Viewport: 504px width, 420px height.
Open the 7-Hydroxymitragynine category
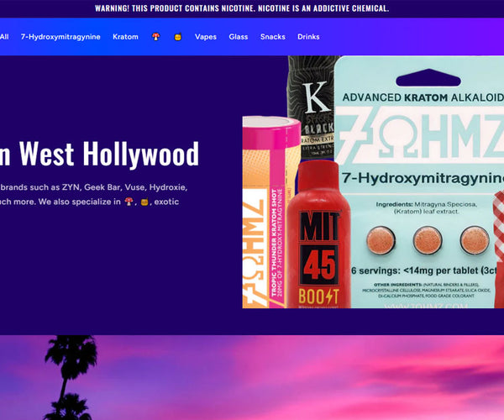[60, 37]
